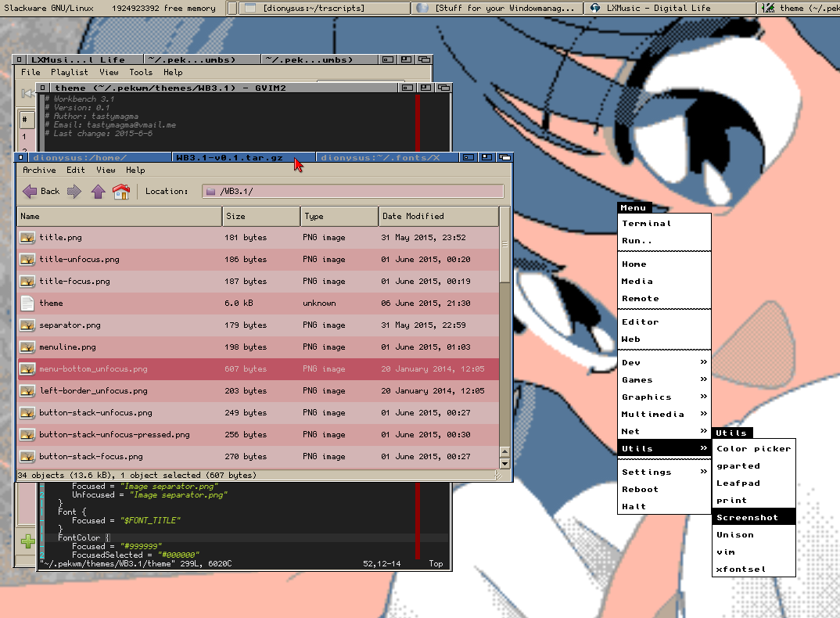Open the Utils submenu entry
The width and height of the screenshot is (840, 618).
point(664,448)
